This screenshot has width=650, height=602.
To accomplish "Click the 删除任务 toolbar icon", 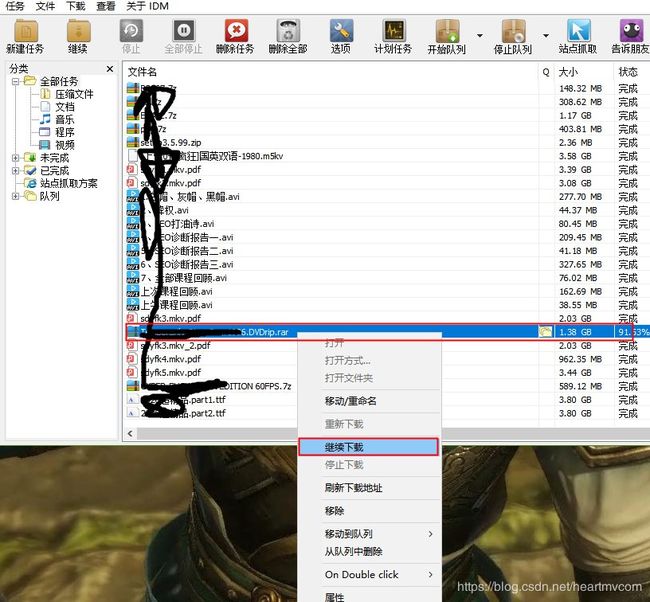I will click(235, 36).
